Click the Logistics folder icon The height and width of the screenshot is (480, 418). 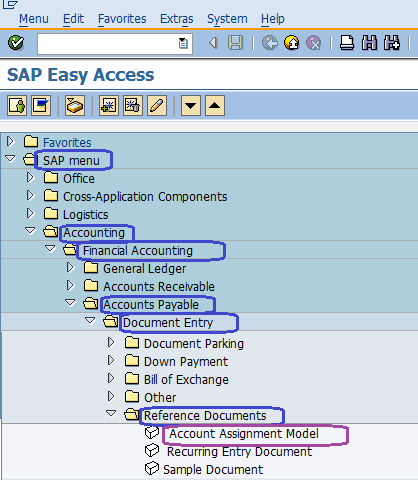point(51,213)
